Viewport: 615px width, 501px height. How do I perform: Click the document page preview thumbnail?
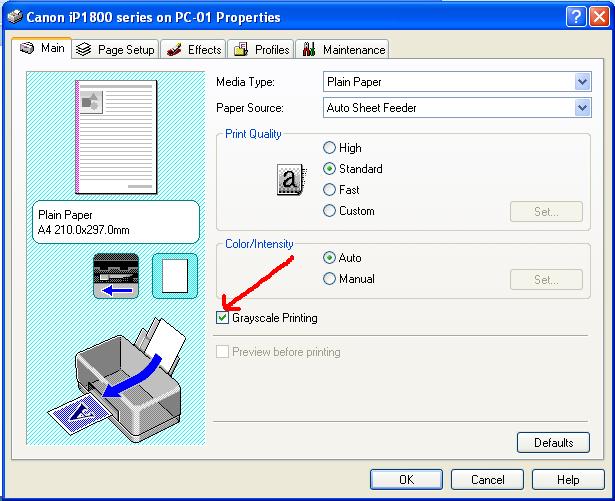[x=116, y=137]
